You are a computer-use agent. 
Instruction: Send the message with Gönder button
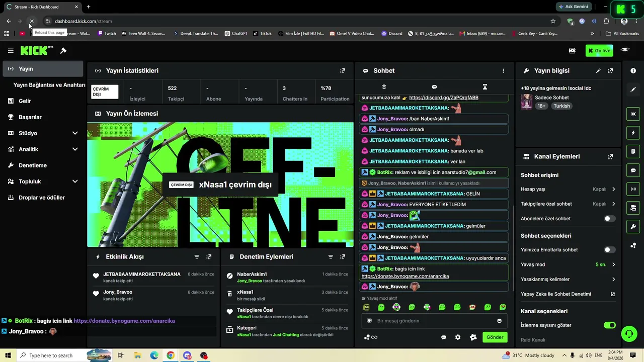495,337
